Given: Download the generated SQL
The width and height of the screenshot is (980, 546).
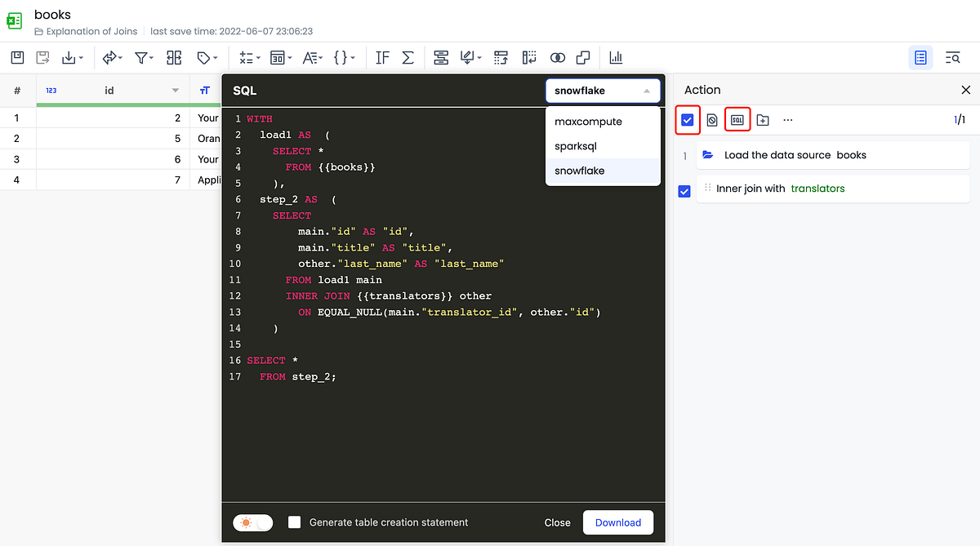Looking at the screenshot, I should (617, 522).
